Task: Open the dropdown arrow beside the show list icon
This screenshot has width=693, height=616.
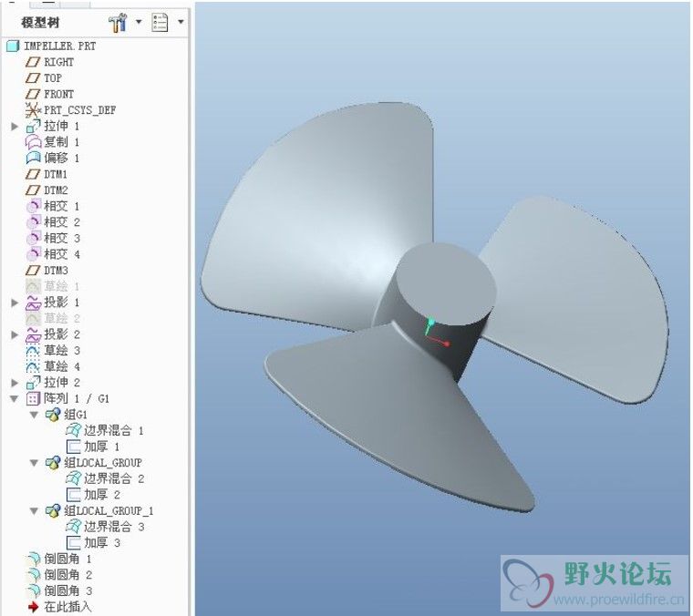Action: 181,22
